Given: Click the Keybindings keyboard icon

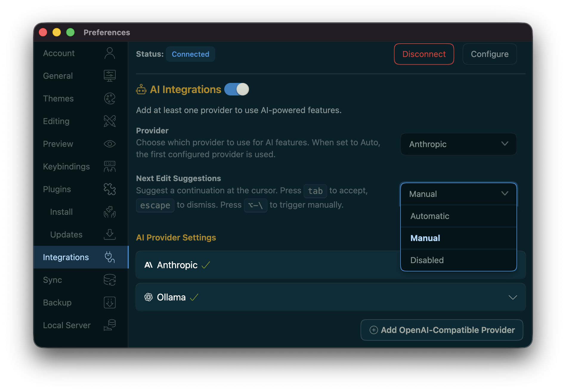Looking at the screenshot, I should 110,166.
